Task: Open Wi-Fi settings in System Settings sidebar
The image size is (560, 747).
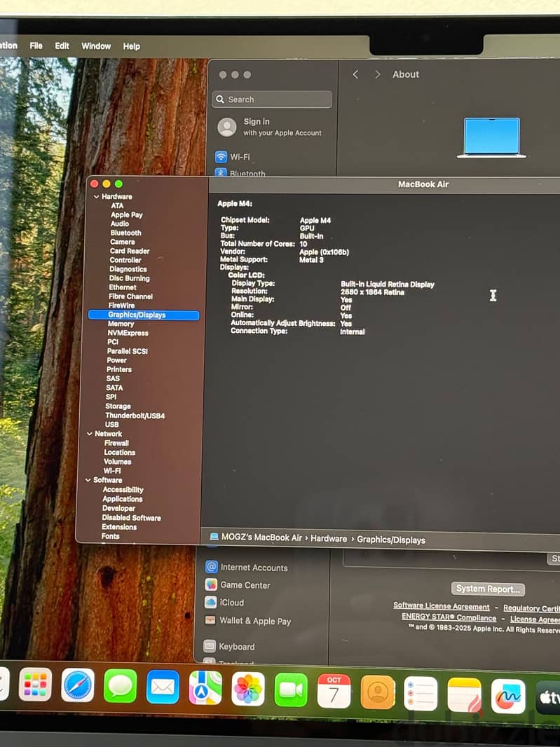Action: point(232,157)
